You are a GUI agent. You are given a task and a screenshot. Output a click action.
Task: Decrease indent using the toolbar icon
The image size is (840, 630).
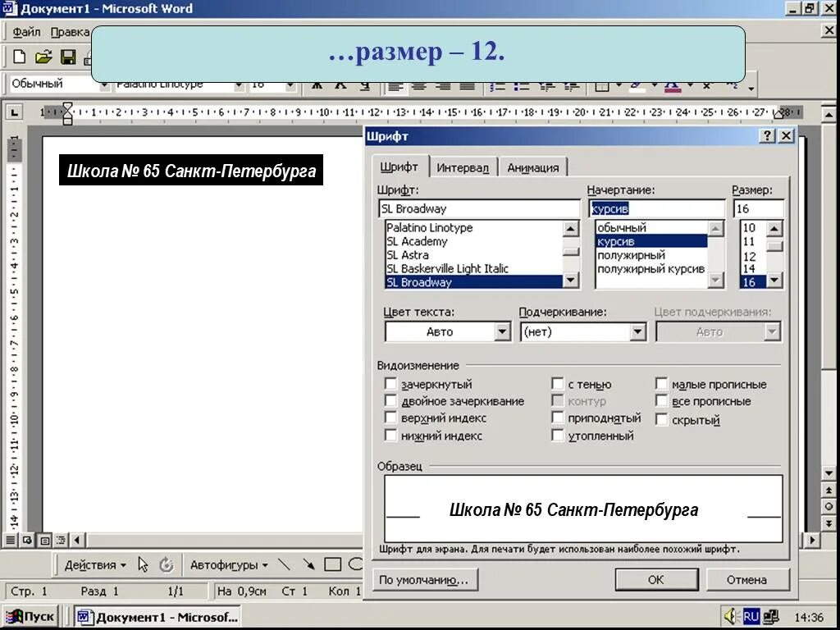(x=547, y=85)
